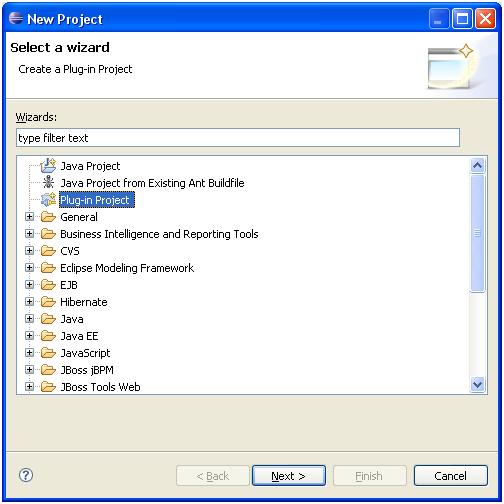Expand the General category node

tap(29, 217)
